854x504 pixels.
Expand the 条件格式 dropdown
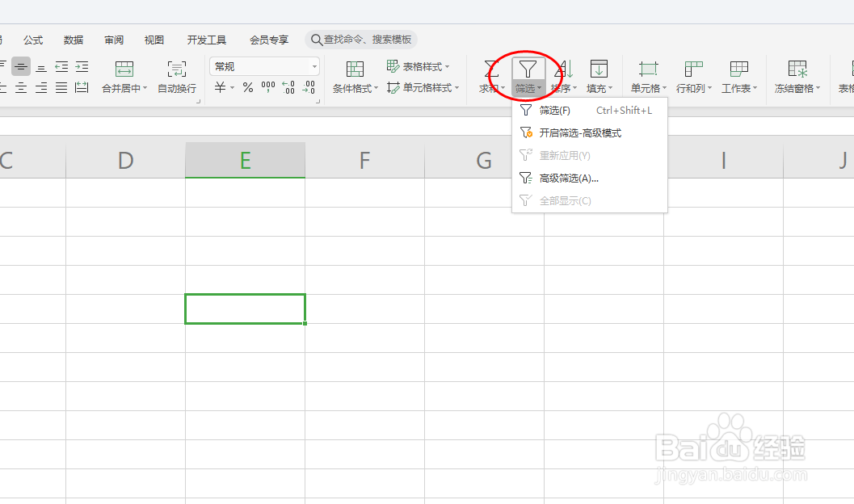pyautogui.click(x=355, y=88)
